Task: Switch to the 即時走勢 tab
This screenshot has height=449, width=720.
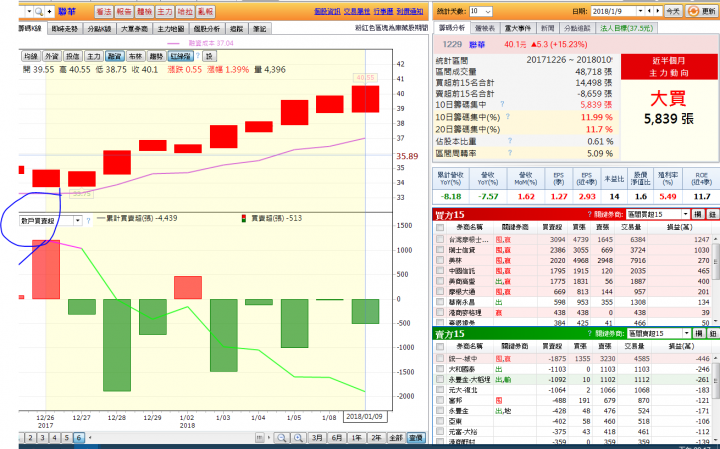Action: click(x=64, y=28)
